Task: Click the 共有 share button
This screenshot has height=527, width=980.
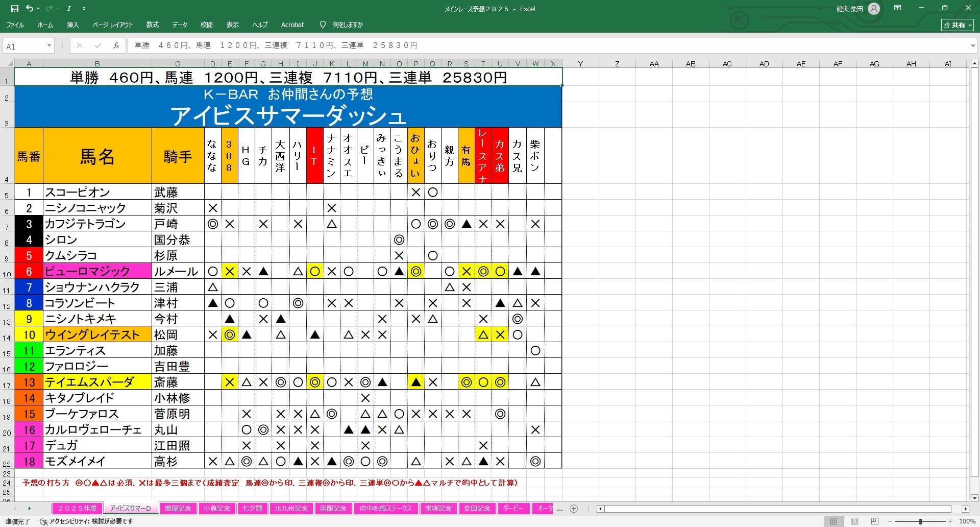Action: (x=958, y=25)
